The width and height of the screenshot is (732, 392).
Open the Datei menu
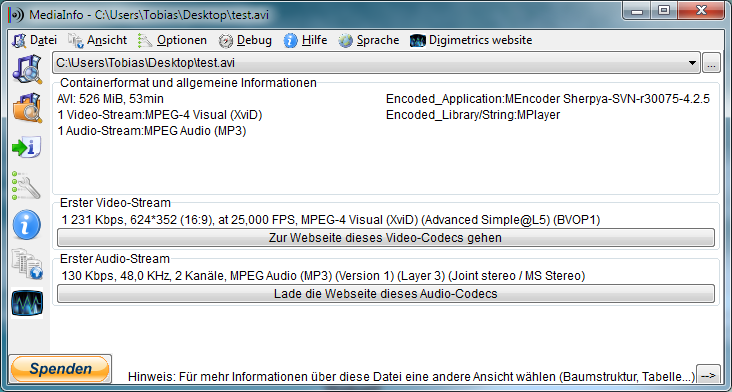35,41
